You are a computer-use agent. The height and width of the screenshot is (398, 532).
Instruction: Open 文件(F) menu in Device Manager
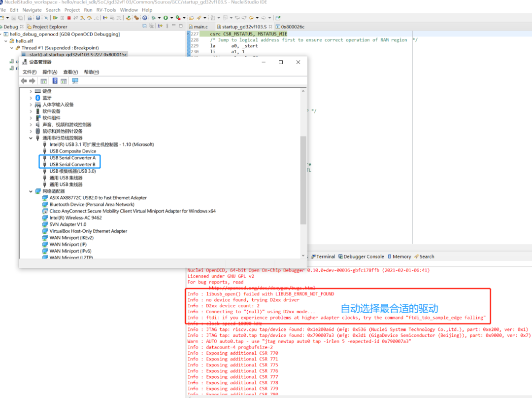(x=30, y=72)
